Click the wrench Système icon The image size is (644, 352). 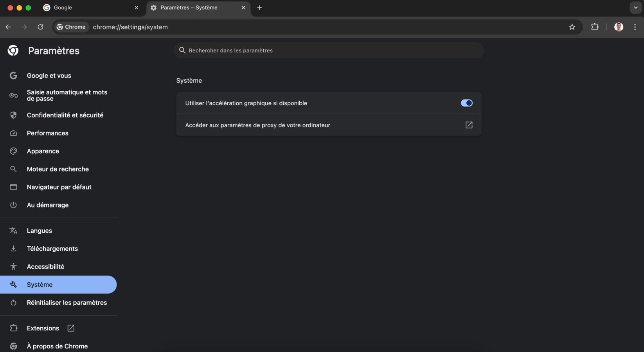click(x=13, y=285)
